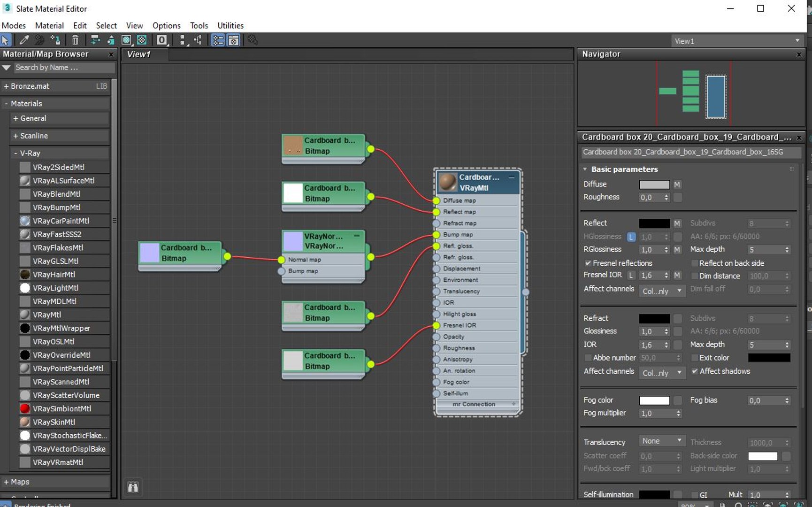Select the arrow Select Tool
Viewport: 812px width, 507px height.
point(6,40)
